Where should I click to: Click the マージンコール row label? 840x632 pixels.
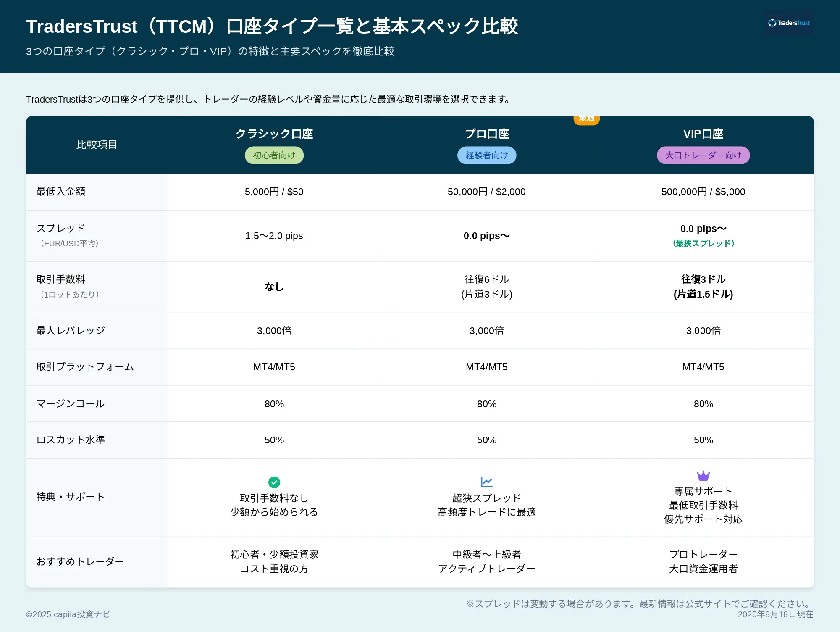(71, 404)
